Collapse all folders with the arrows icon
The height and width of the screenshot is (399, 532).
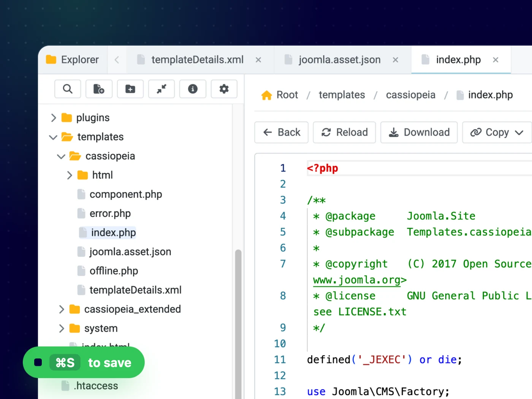pos(161,89)
